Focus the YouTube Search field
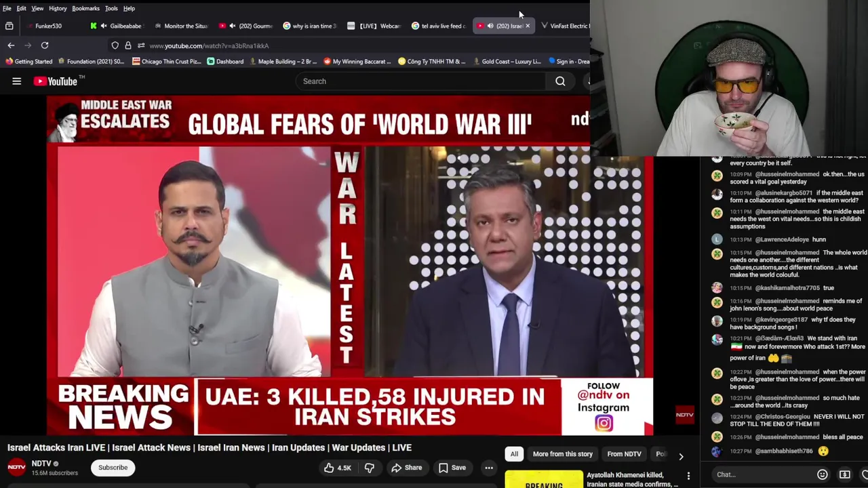868x488 pixels. pyautogui.click(x=420, y=81)
